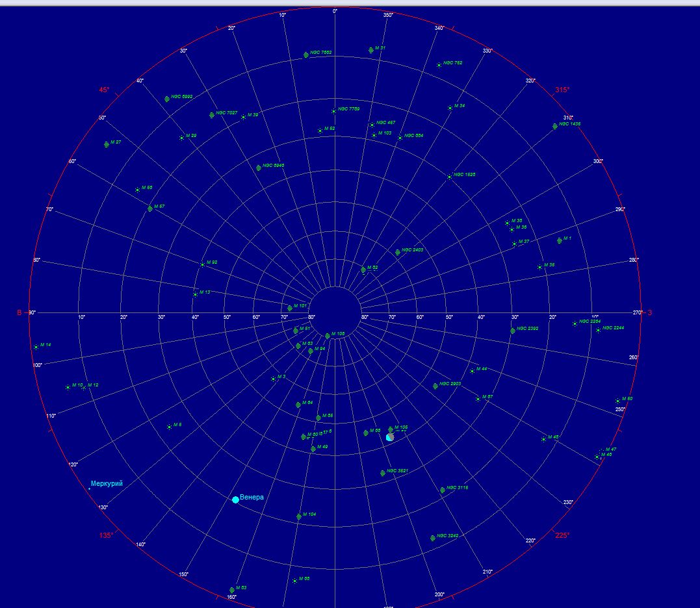Viewport: 700px width, 608px height.
Task: Click the M 83 galaxy marker
Action: click(x=231, y=590)
